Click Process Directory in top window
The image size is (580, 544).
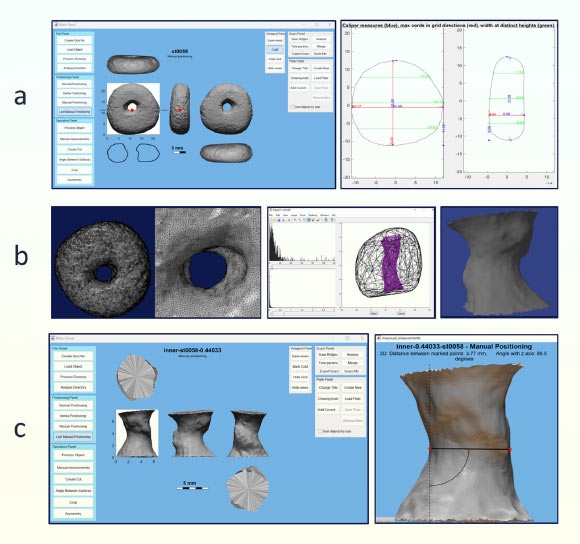(x=74, y=59)
